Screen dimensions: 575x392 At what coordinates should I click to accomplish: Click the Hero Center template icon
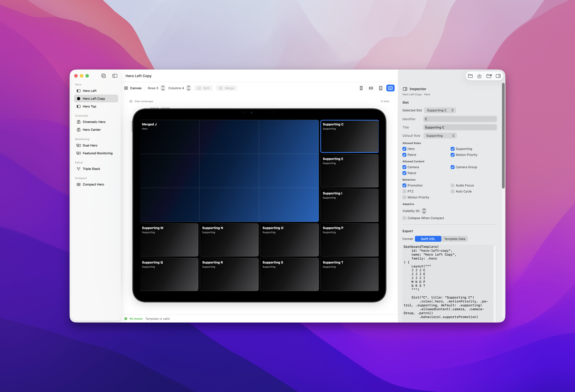79,130
